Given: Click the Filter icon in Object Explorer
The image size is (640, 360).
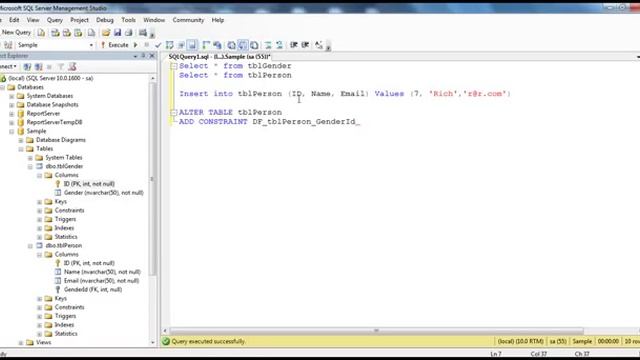Looking at the screenshot, I should click(x=61, y=67).
